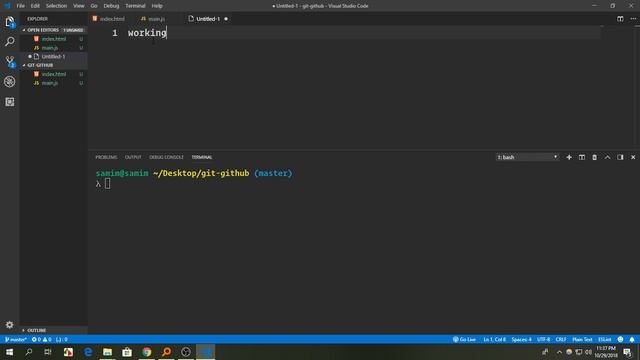Screen dimensions: 640x360
Task: Split the terminal pane
Action: tap(582, 157)
